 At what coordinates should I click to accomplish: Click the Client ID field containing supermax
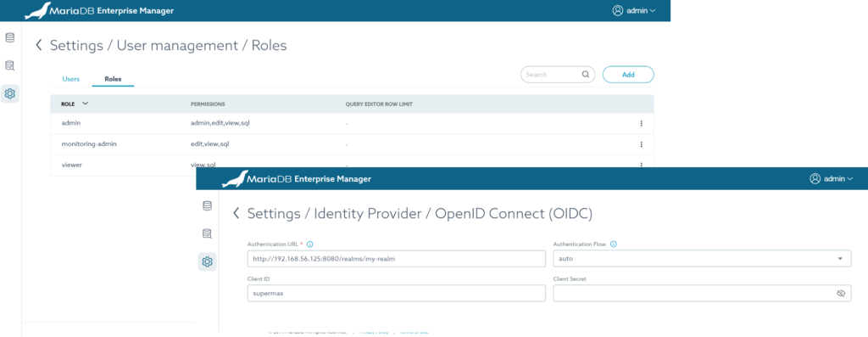[397, 293]
